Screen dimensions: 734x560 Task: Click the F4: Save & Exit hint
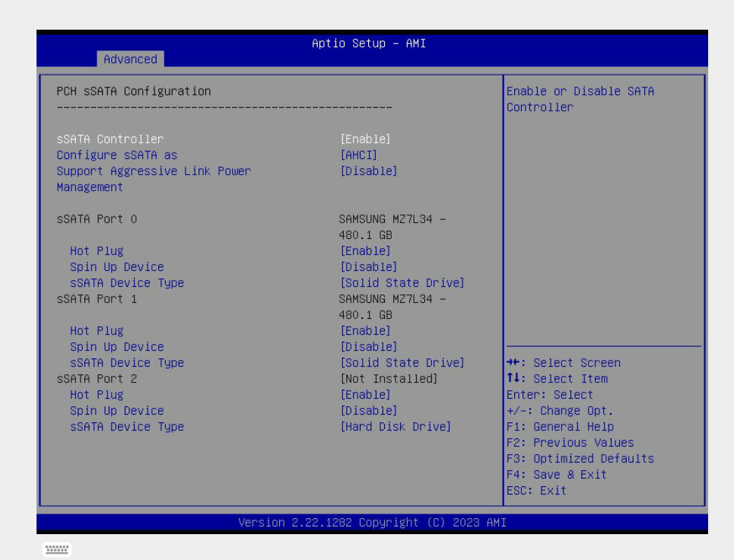click(x=557, y=475)
